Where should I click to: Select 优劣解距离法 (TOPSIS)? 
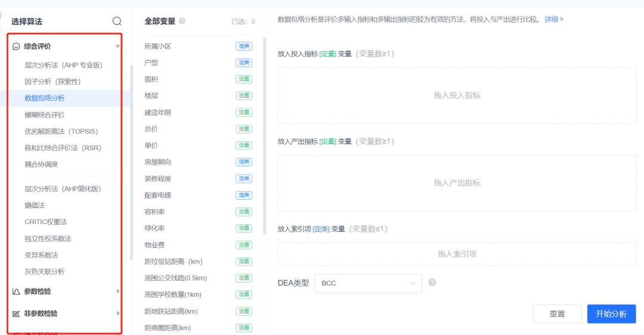coord(61,131)
